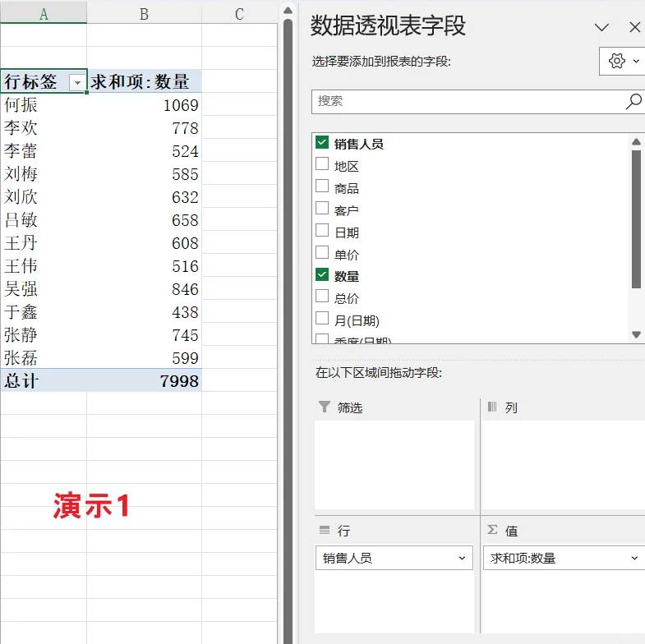The height and width of the screenshot is (644, 645).
Task: Check the 月(日期) field checkbox
Action: (x=322, y=318)
